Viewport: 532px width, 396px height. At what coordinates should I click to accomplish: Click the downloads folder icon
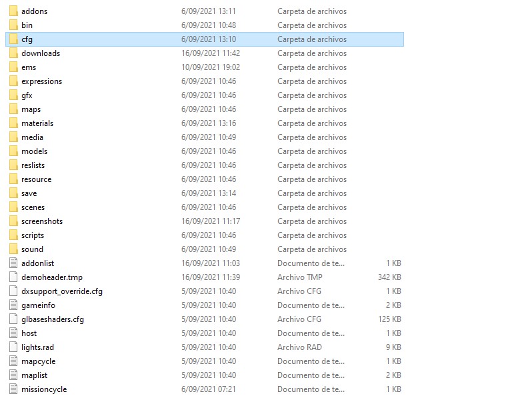point(13,53)
